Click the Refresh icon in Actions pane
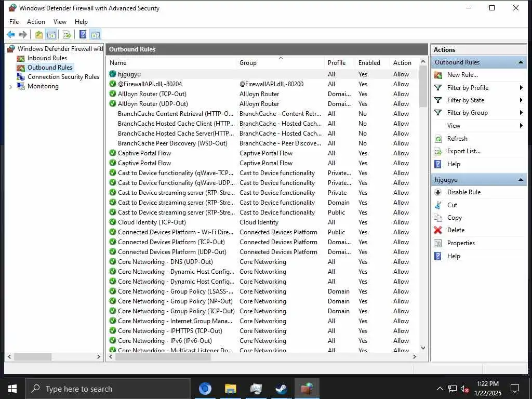 [x=438, y=139]
